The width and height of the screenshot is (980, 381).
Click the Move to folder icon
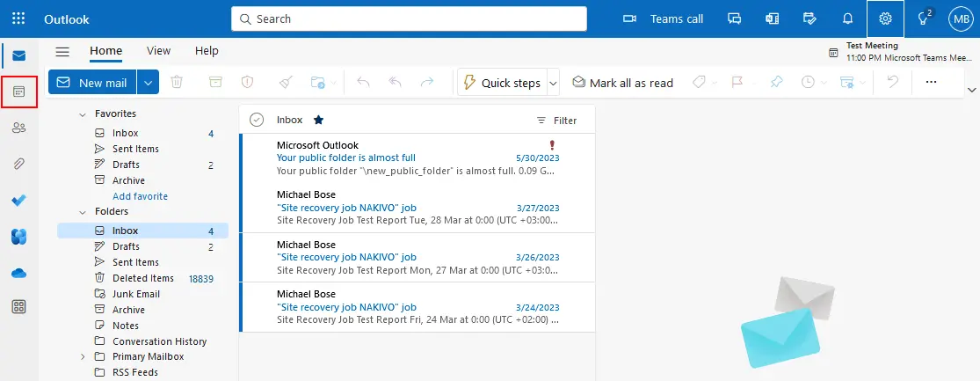point(317,82)
